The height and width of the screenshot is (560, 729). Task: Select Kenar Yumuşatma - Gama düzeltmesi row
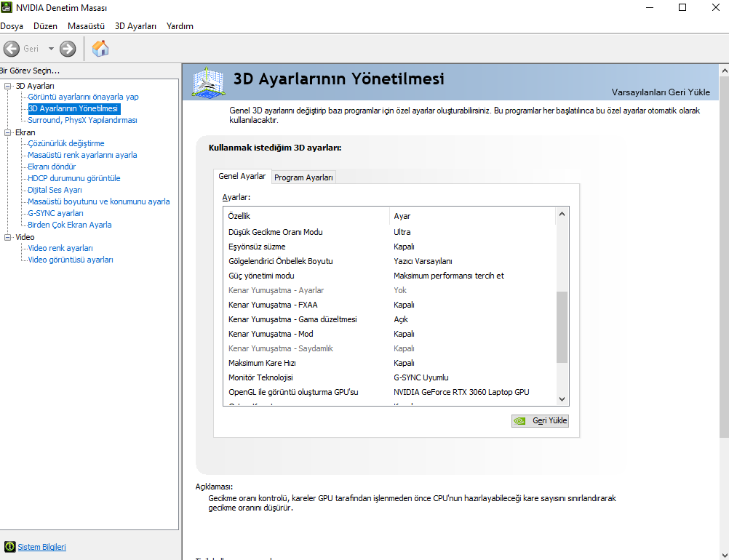pos(389,319)
